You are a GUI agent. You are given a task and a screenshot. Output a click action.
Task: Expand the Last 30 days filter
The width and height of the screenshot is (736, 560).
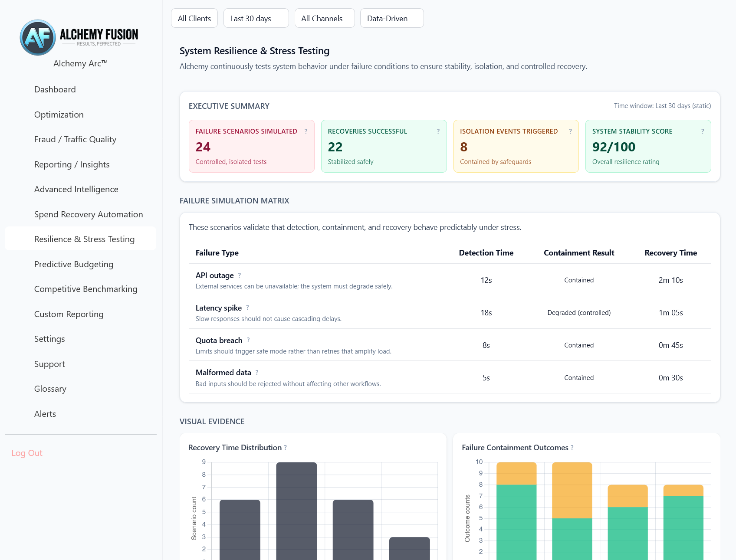256,18
